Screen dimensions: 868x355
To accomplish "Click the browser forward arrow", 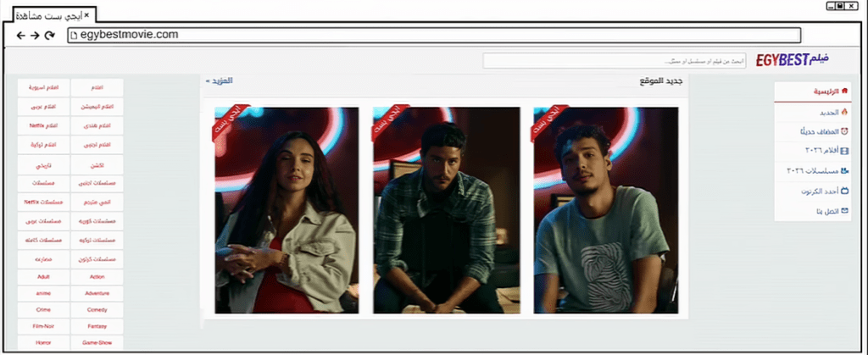I will 35,35.
